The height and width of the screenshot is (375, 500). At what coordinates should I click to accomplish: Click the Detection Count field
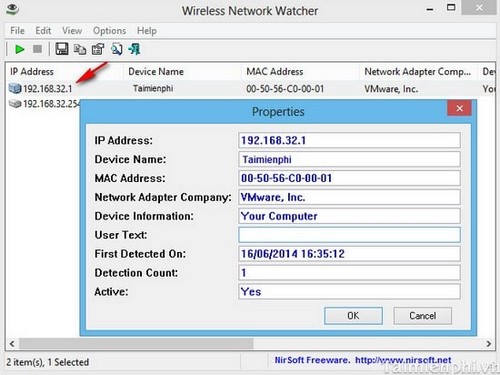pyautogui.click(x=349, y=273)
